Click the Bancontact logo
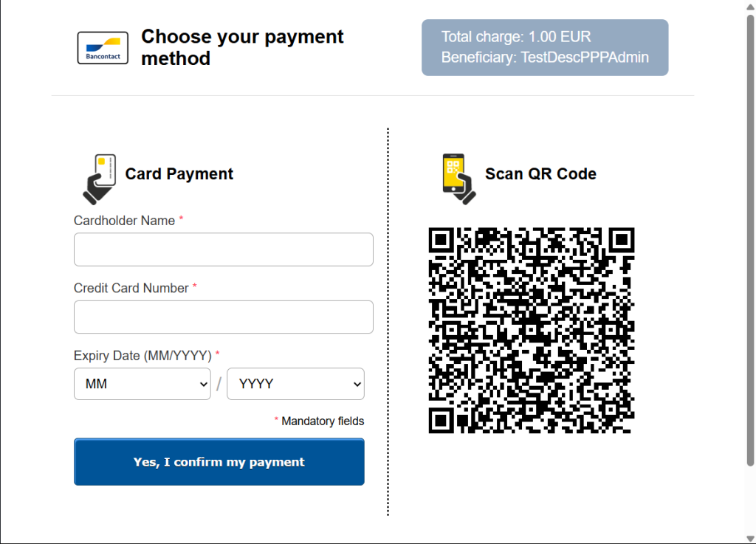The image size is (756, 544). point(103,48)
